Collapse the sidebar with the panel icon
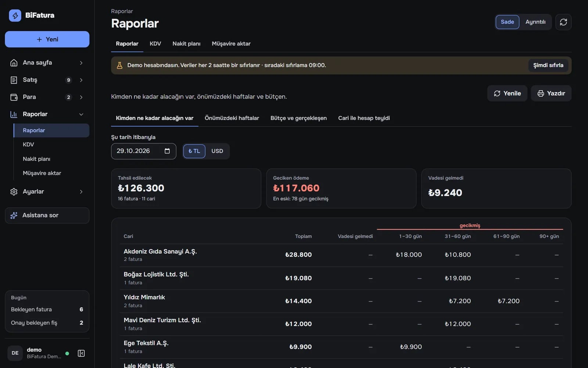The width and height of the screenshot is (588, 368). (81, 353)
